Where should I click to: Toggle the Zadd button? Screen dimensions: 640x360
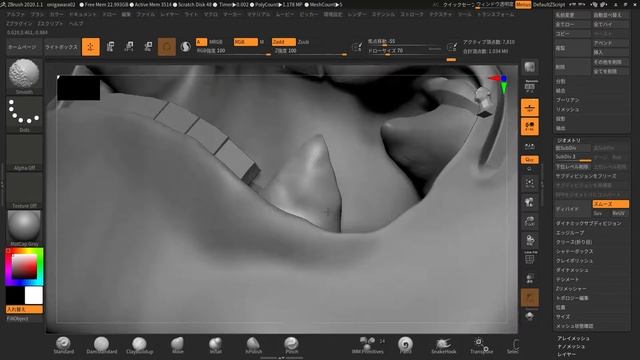click(x=284, y=42)
